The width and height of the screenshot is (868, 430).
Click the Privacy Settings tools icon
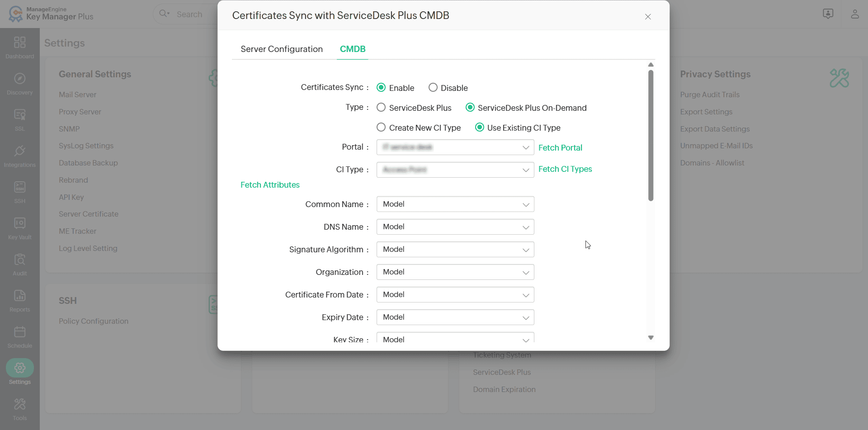coord(840,78)
